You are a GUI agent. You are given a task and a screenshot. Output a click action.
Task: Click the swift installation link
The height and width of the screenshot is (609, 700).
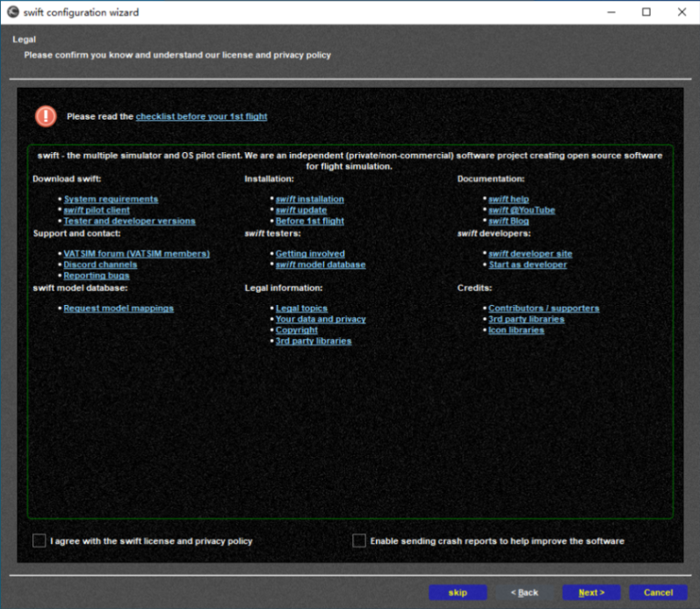tap(309, 199)
